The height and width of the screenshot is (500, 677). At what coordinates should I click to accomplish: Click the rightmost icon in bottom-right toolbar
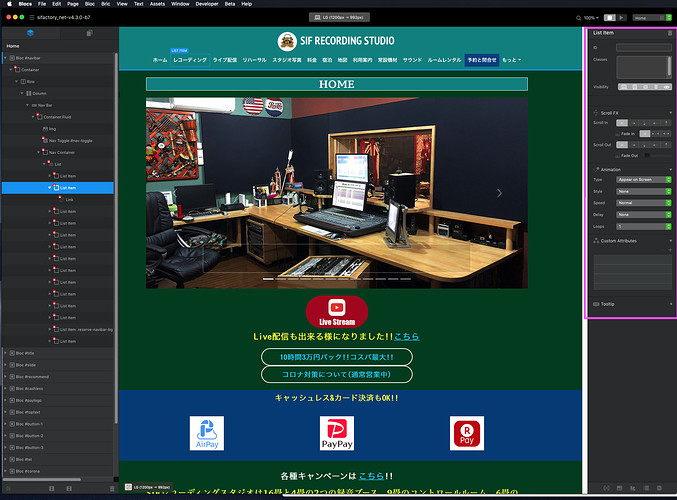pyautogui.click(x=659, y=488)
